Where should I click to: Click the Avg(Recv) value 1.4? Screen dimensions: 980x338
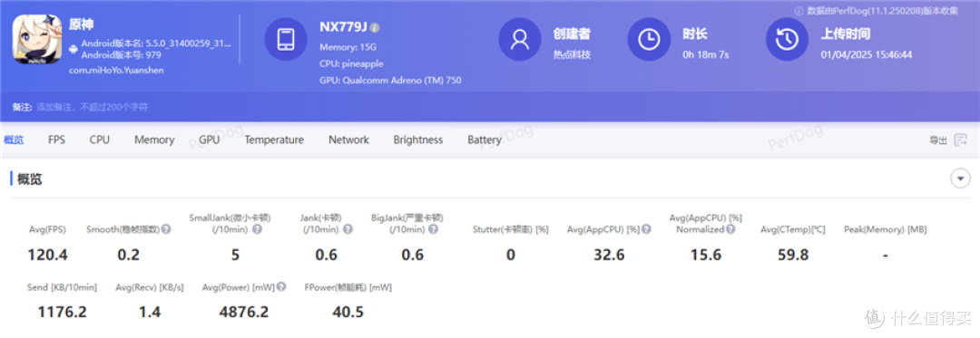coord(150,312)
